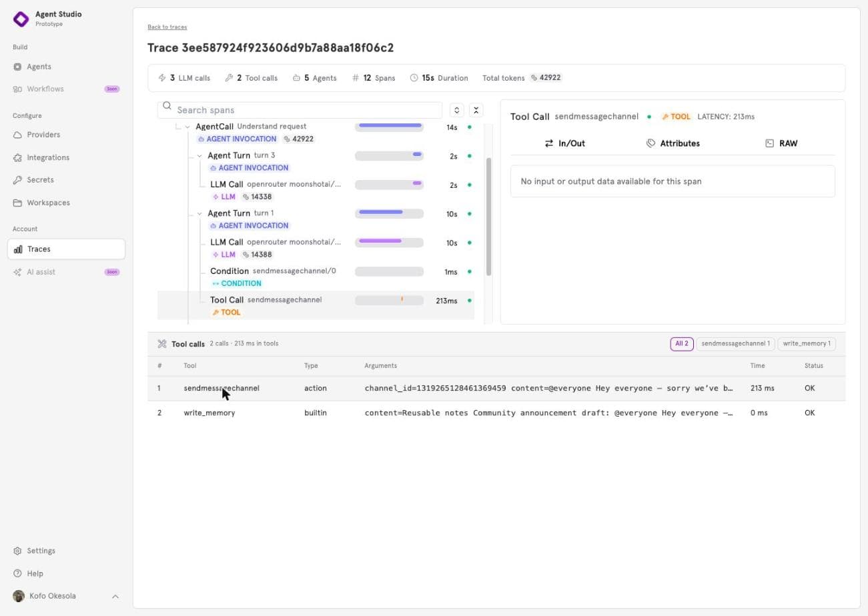This screenshot has height=616, width=868.
Task: Click the Help question mark icon
Action: 17,573
